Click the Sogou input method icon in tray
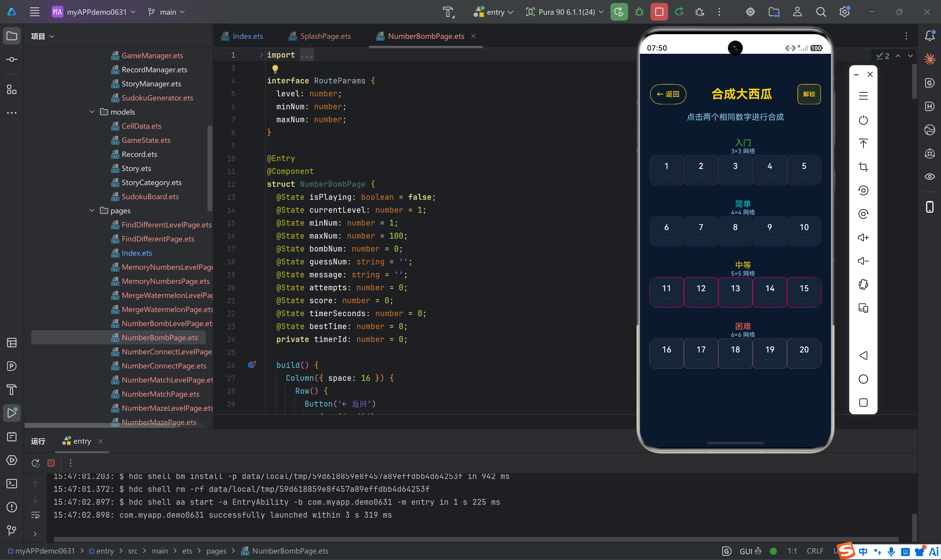 [845, 551]
